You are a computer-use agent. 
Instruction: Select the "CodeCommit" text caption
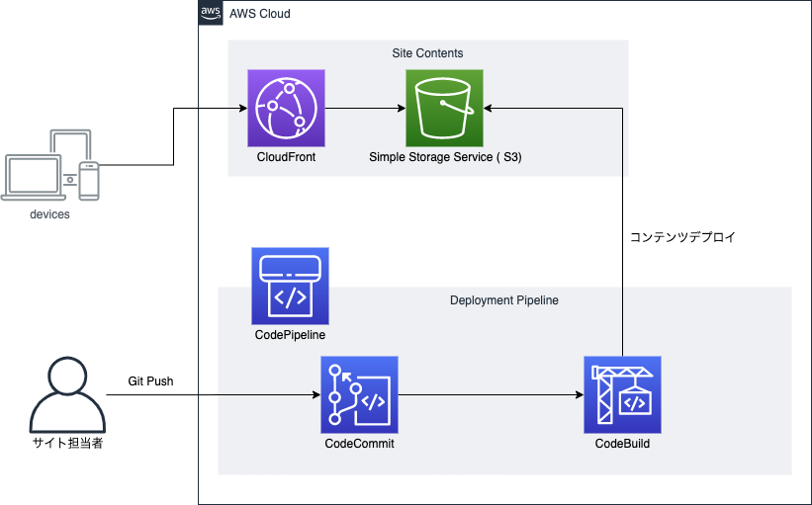pos(359,444)
